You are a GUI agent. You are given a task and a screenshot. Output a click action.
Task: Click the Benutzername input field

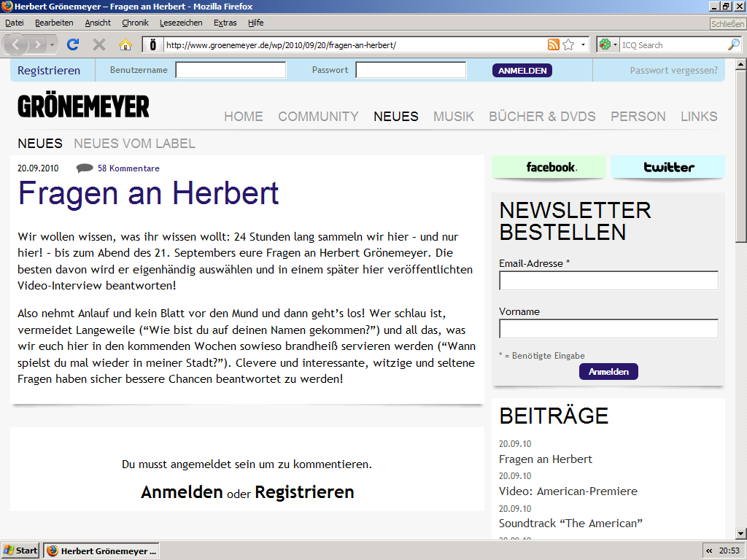point(231,70)
